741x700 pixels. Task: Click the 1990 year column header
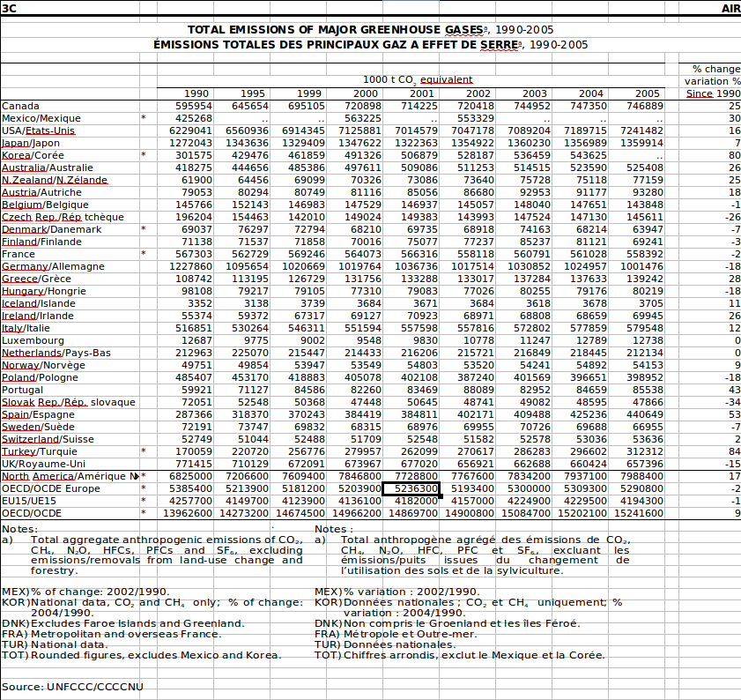click(x=196, y=93)
